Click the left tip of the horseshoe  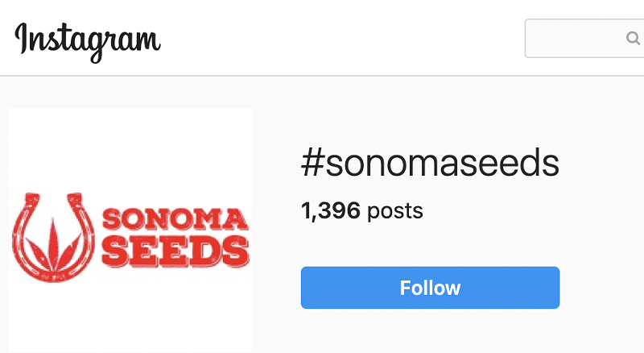(32, 200)
